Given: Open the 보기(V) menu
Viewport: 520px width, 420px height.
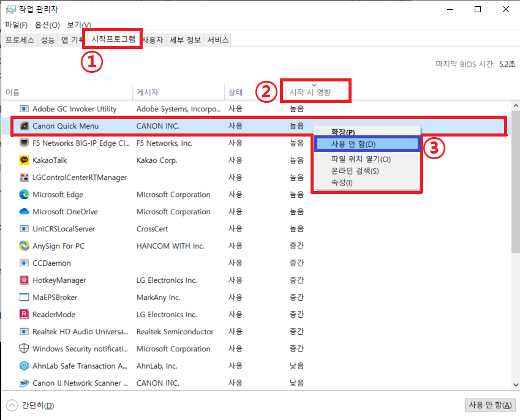Looking at the screenshot, I should click(79, 25).
